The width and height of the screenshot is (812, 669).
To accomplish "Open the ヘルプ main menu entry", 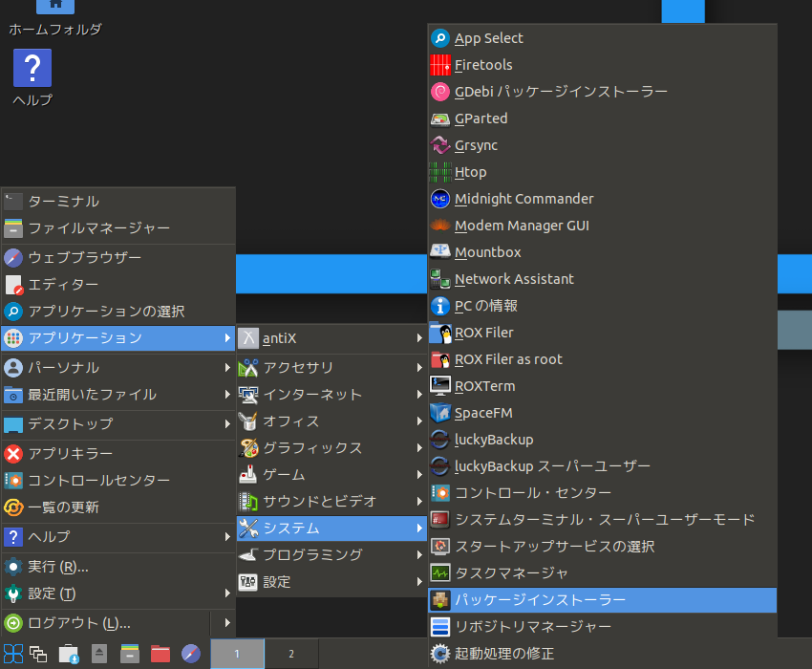I will (118, 537).
